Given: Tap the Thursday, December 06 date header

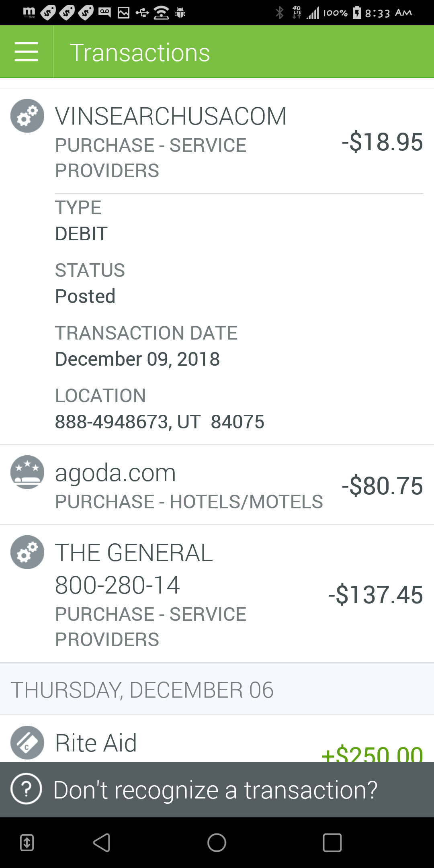Looking at the screenshot, I should (x=142, y=690).
